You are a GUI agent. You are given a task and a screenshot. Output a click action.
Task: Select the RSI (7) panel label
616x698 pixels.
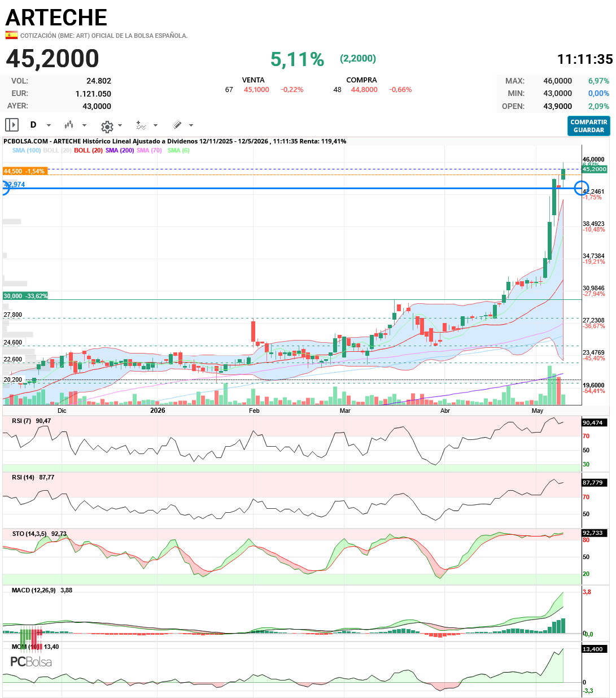[x=21, y=421]
